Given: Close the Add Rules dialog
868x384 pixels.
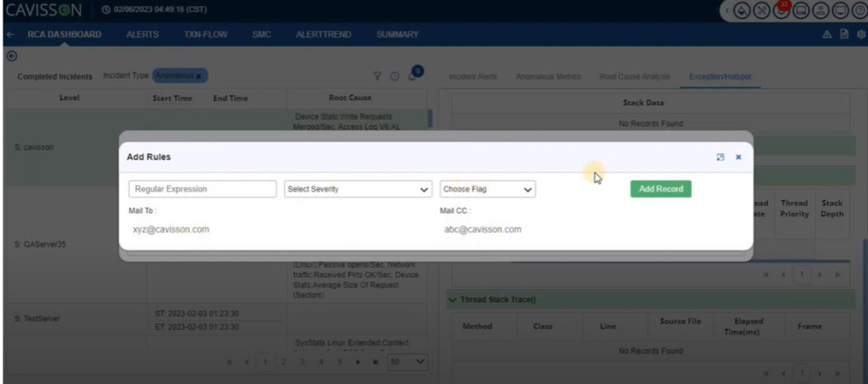Looking at the screenshot, I should [738, 157].
